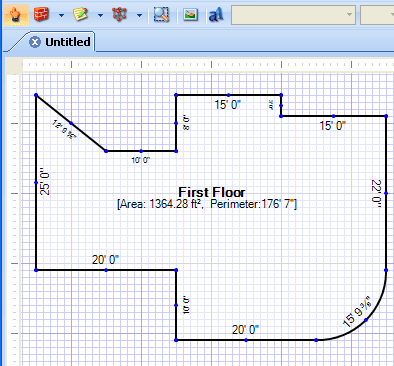The width and height of the screenshot is (394, 366).
Task: Open the font name combo box
Action: pos(293,15)
